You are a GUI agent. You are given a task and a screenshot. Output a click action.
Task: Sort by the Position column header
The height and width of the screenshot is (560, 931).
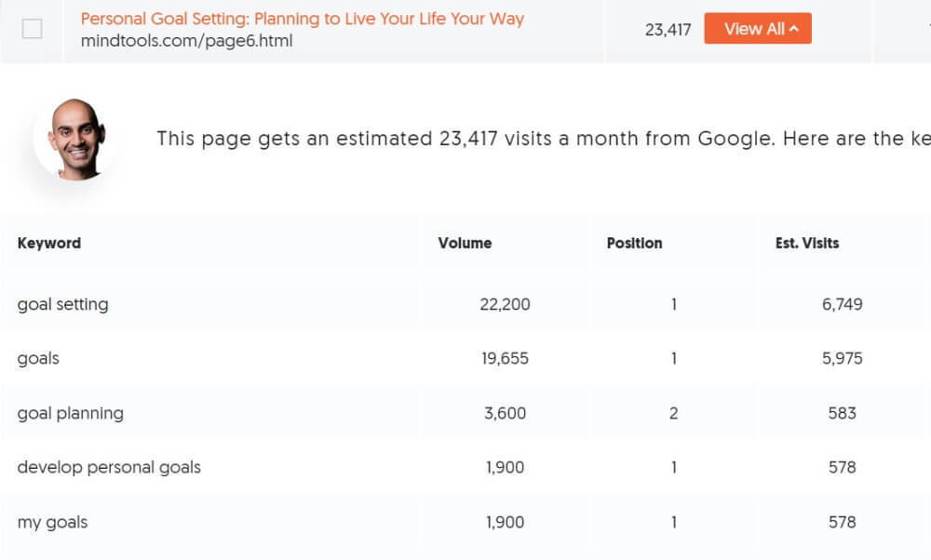click(634, 243)
